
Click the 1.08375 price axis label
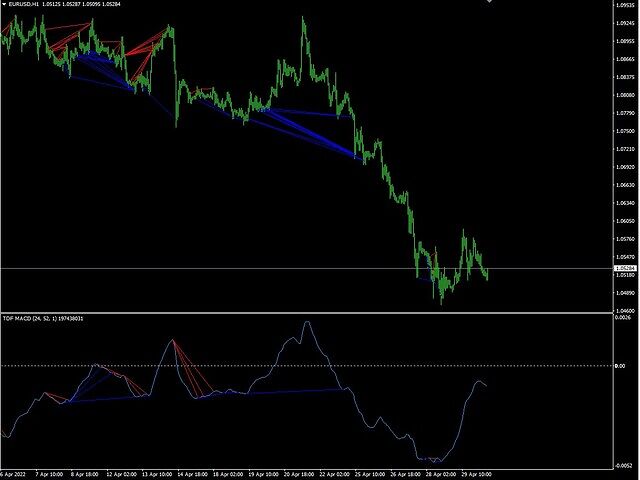(x=625, y=77)
